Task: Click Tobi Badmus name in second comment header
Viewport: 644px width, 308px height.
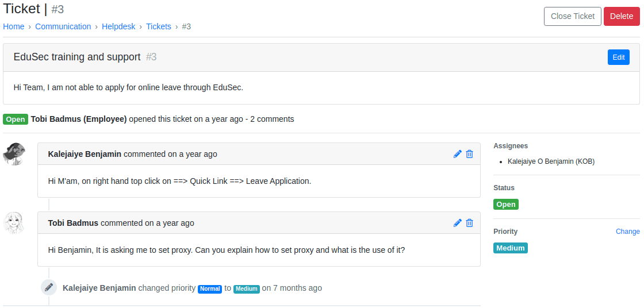Action: pyautogui.click(x=73, y=224)
